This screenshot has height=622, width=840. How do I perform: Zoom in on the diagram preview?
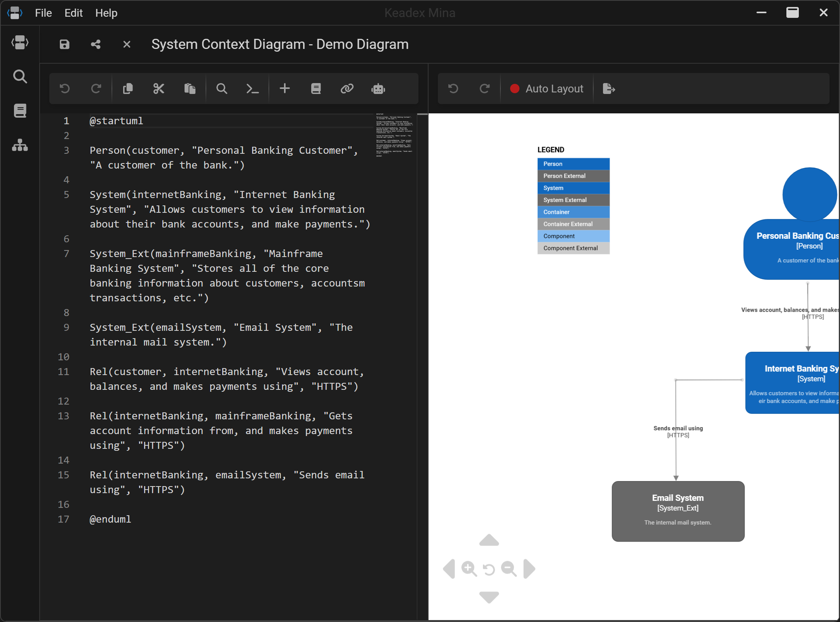pos(469,569)
